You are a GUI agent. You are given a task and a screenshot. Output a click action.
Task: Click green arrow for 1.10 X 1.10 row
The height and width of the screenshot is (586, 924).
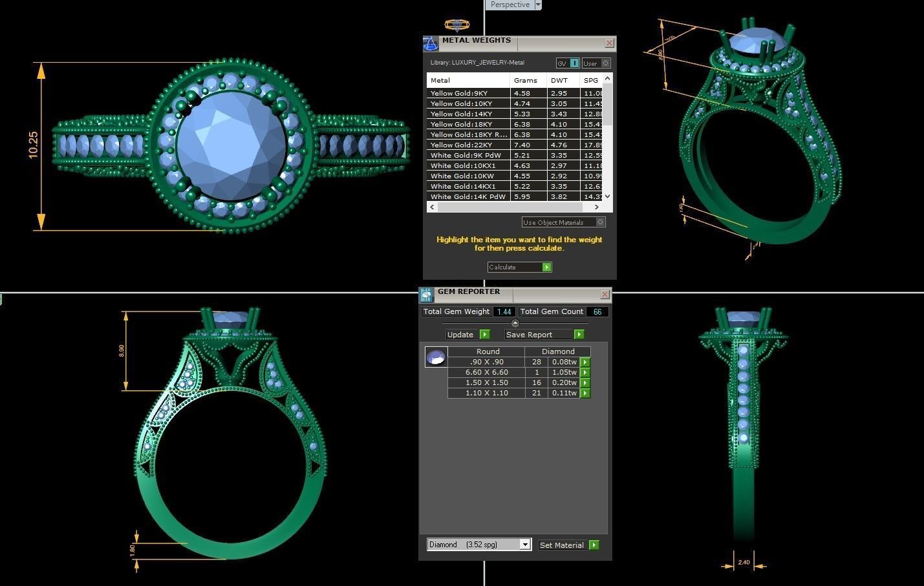[585, 393]
